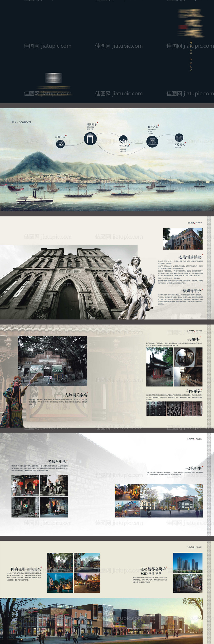Click the building icon above 再造双杭

179,138
